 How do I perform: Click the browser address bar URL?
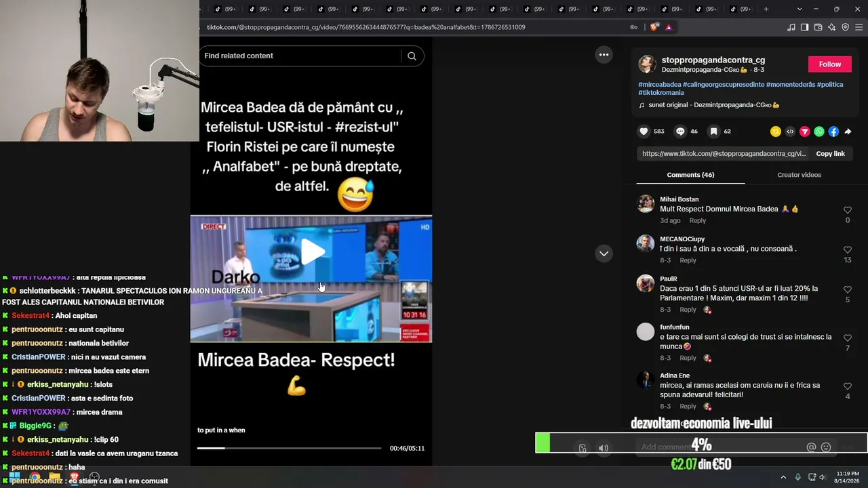coord(366,27)
